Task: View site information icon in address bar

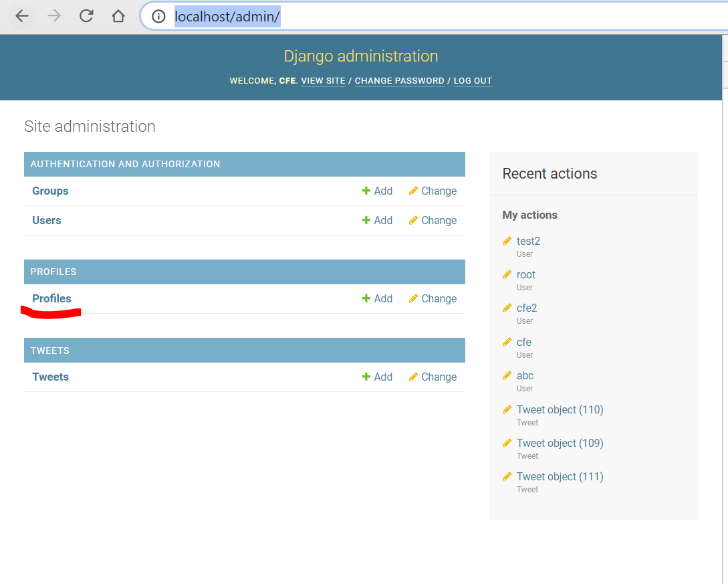Action: [x=159, y=17]
